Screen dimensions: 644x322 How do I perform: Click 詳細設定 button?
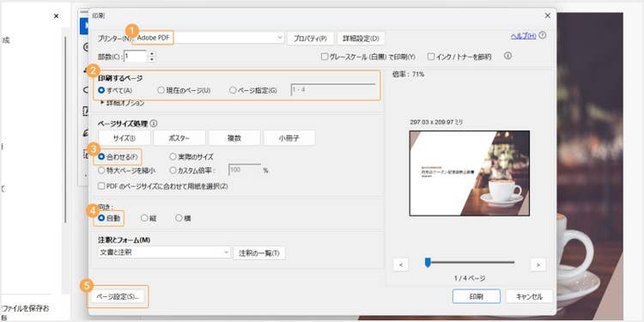[361, 38]
